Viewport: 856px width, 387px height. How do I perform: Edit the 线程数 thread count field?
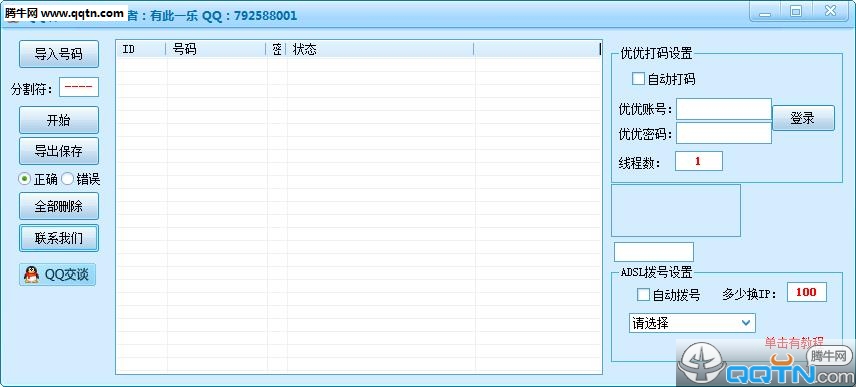pos(699,161)
